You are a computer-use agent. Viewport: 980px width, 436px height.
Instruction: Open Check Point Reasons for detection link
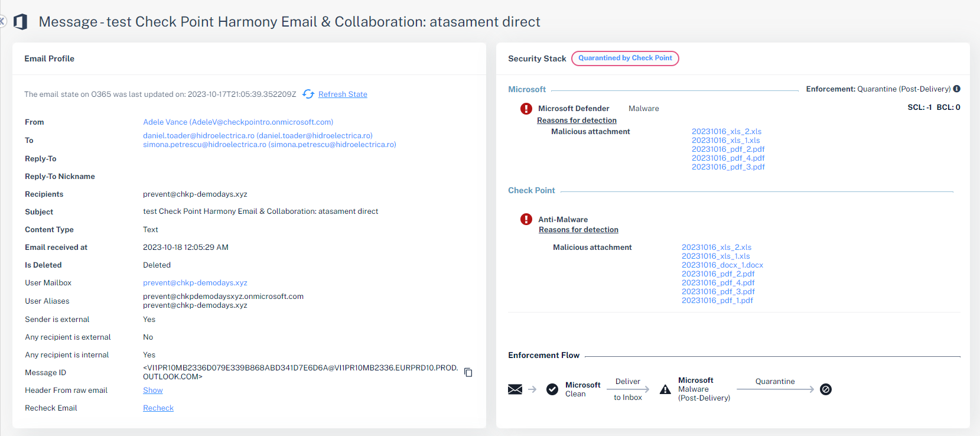(x=578, y=229)
